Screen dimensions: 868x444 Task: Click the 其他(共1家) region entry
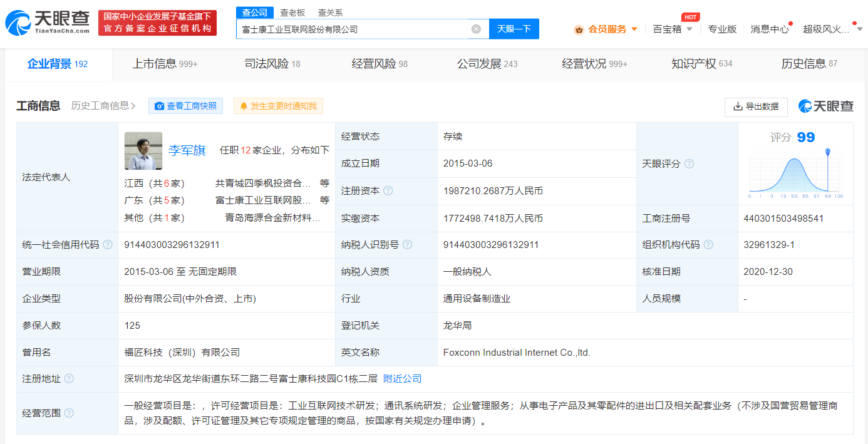155,218
